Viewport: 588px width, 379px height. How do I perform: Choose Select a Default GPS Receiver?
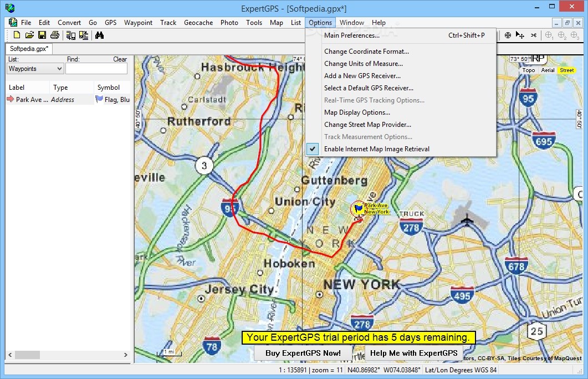click(x=401, y=88)
